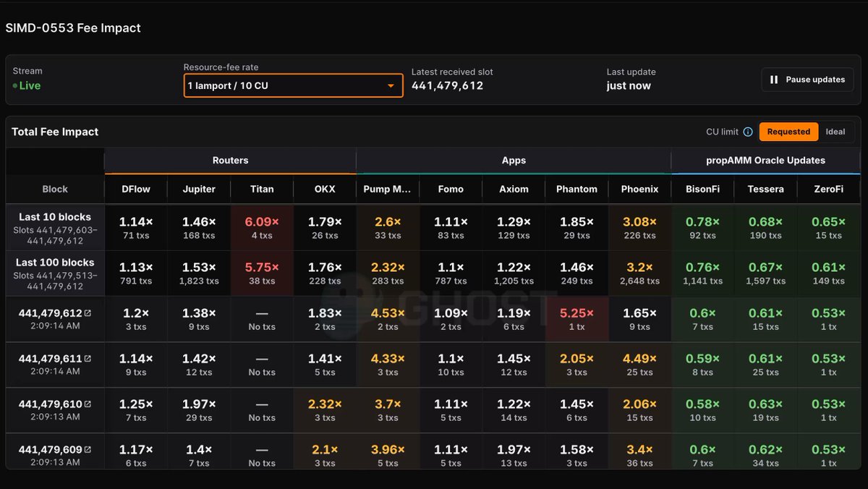
Task: Click the Total Fee Impact heading
Action: coord(55,132)
